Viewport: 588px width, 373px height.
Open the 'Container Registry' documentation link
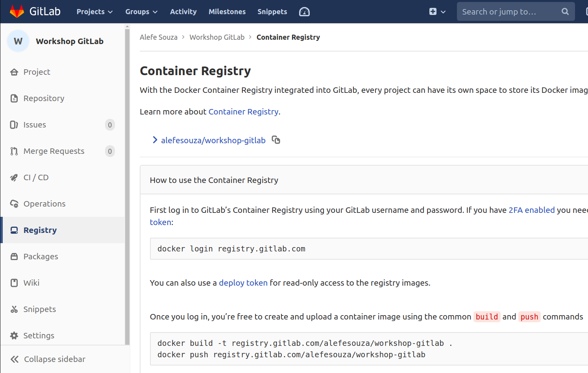(243, 112)
